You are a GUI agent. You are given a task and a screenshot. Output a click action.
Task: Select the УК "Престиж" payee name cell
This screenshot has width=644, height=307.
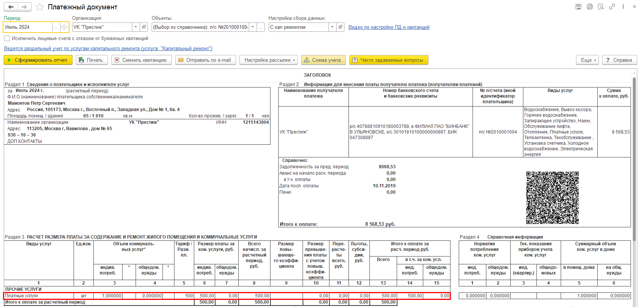[313, 132]
